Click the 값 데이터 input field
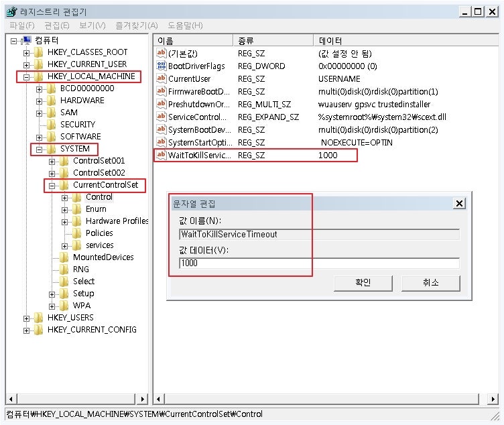The width and height of the screenshot is (504, 425). (319, 263)
